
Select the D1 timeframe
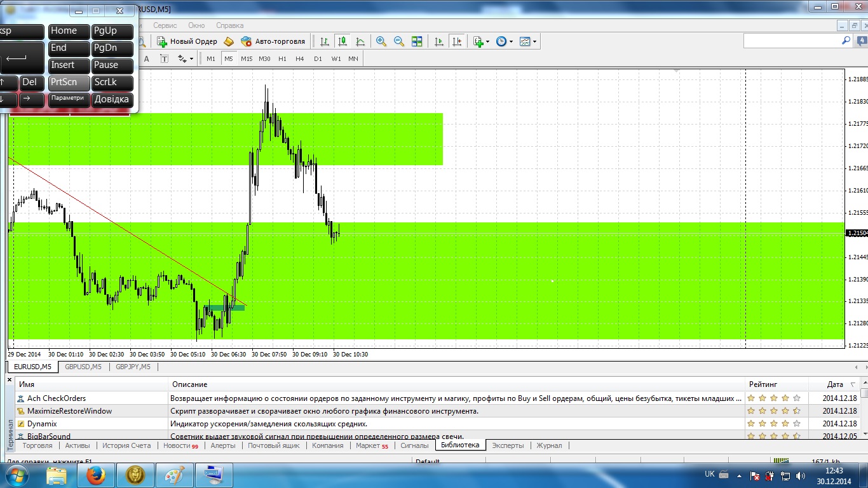[x=318, y=58]
